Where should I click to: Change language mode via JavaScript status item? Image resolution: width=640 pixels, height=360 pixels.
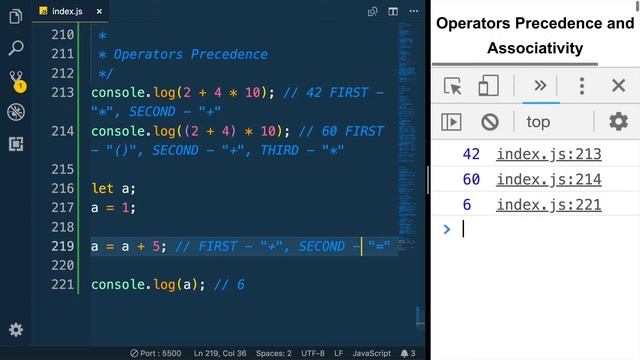[371, 353]
